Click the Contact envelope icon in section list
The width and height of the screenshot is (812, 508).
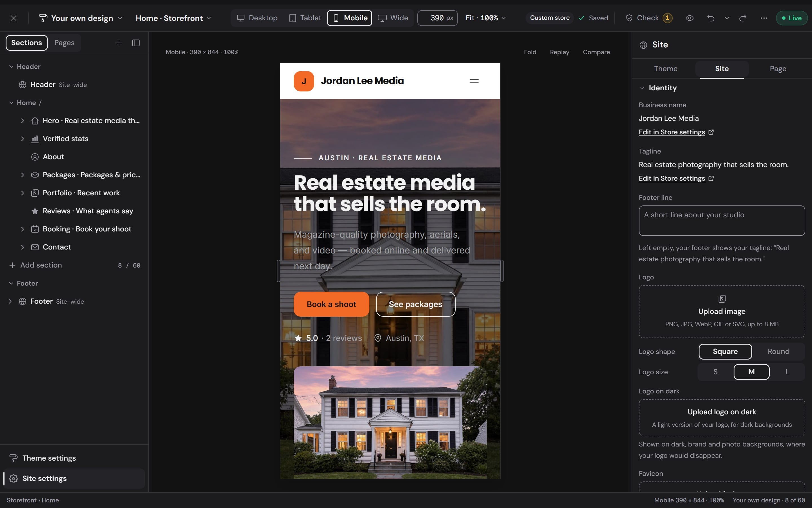click(x=35, y=247)
